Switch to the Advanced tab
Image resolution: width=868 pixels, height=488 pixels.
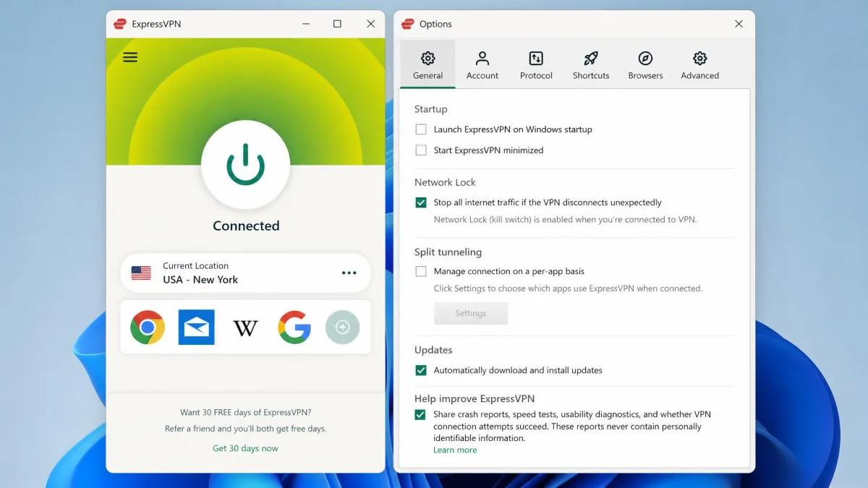(x=699, y=64)
